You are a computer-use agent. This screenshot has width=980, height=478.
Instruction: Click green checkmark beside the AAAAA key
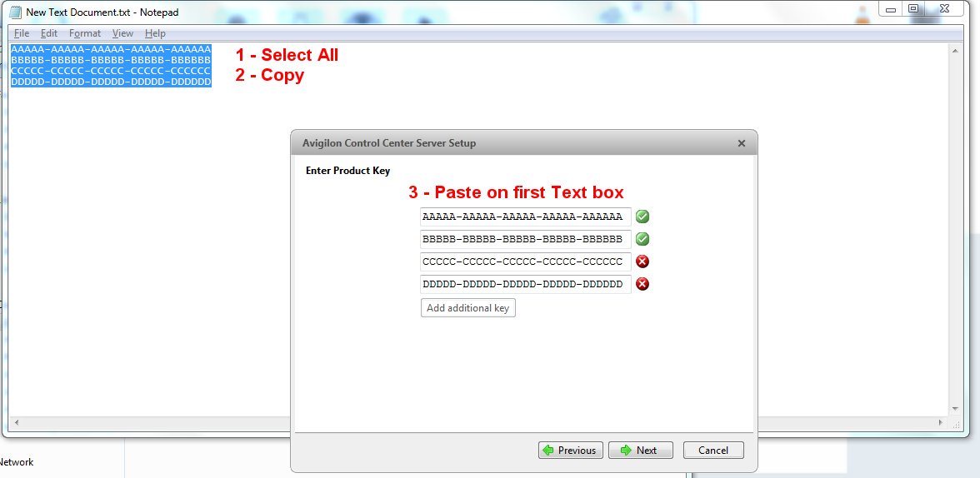tap(642, 217)
